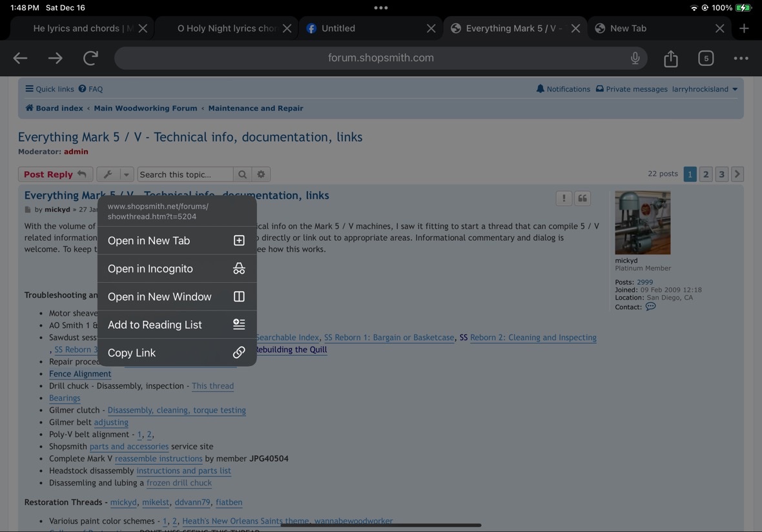Switch to the 'New Tab' tab
The width and height of the screenshot is (762, 532).
(659, 28)
